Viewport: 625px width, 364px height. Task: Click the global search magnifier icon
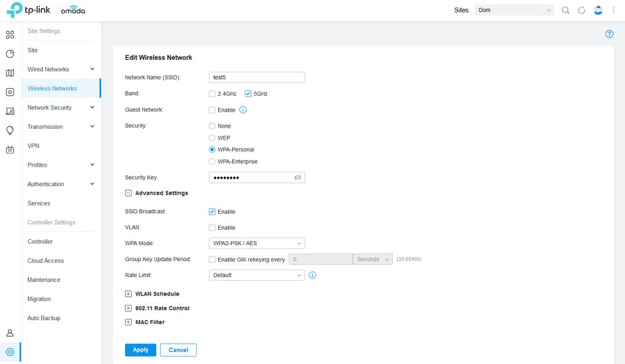pyautogui.click(x=566, y=11)
